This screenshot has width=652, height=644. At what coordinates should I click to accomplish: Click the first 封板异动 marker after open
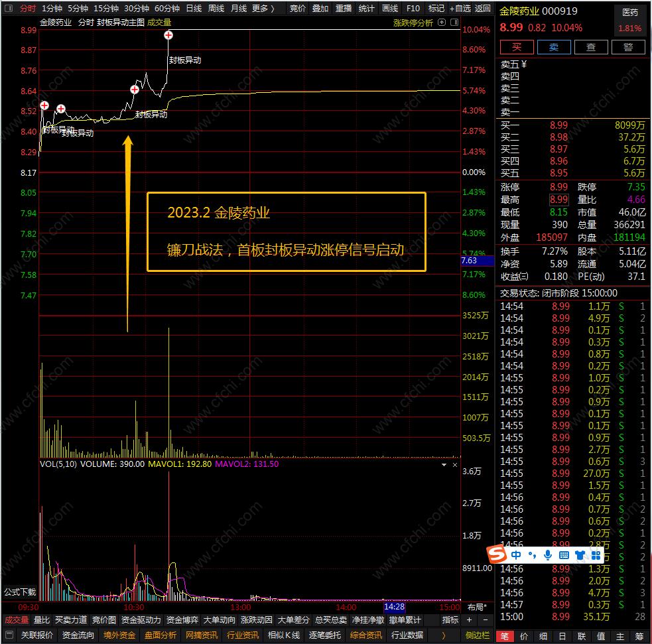(44, 105)
